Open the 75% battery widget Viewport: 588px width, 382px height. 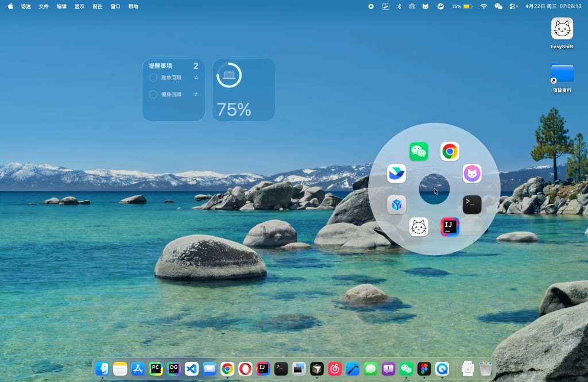[x=243, y=90]
